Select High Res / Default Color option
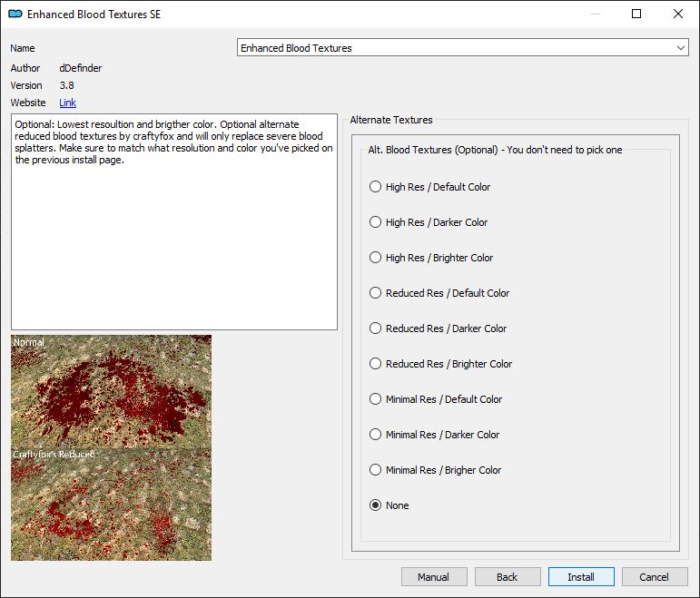This screenshot has height=598, width=700. click(376, 187)
